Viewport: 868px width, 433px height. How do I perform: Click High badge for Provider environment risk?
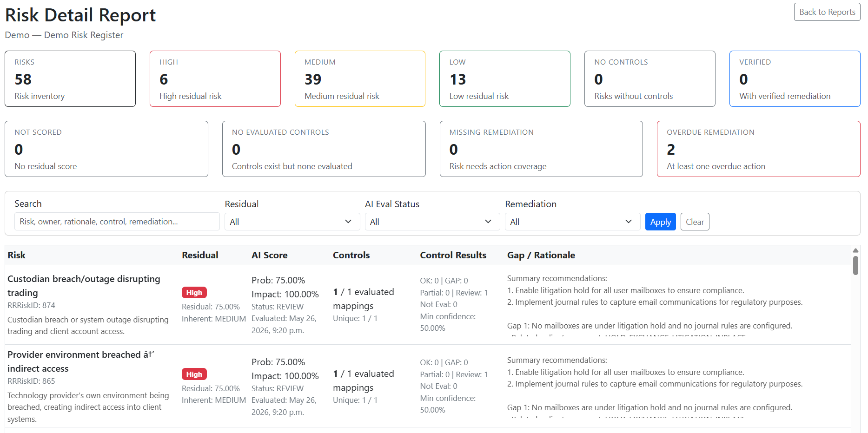coord(194,374)
